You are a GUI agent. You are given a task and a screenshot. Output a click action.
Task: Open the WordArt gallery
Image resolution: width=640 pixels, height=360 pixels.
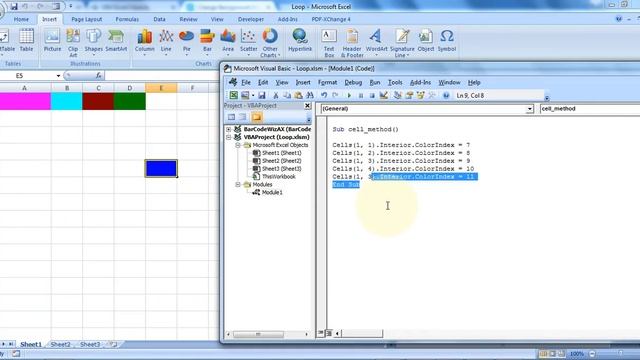(376, 42)
